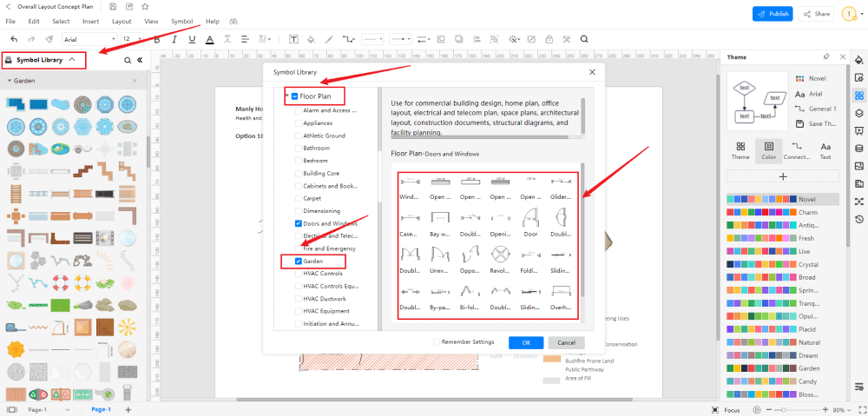Click the user avatar icon
Image resolution: width=868 pixels, height=417 pixels.
[849, 14]
